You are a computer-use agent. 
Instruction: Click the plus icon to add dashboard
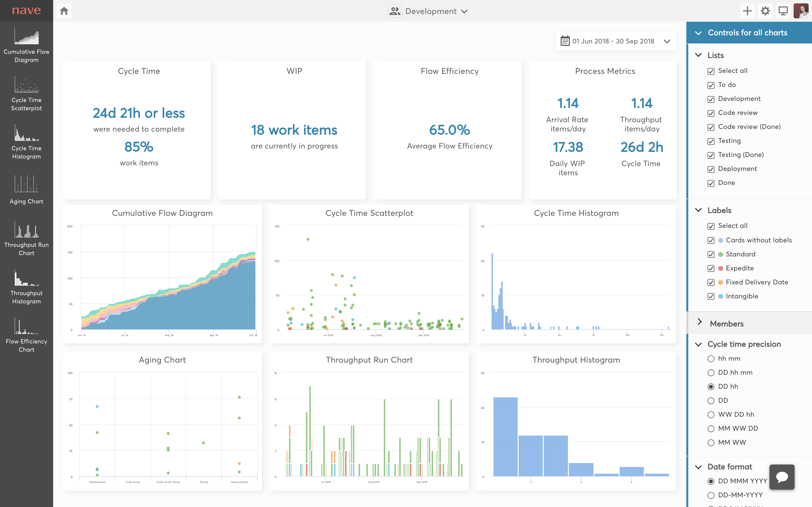(747, 11)
